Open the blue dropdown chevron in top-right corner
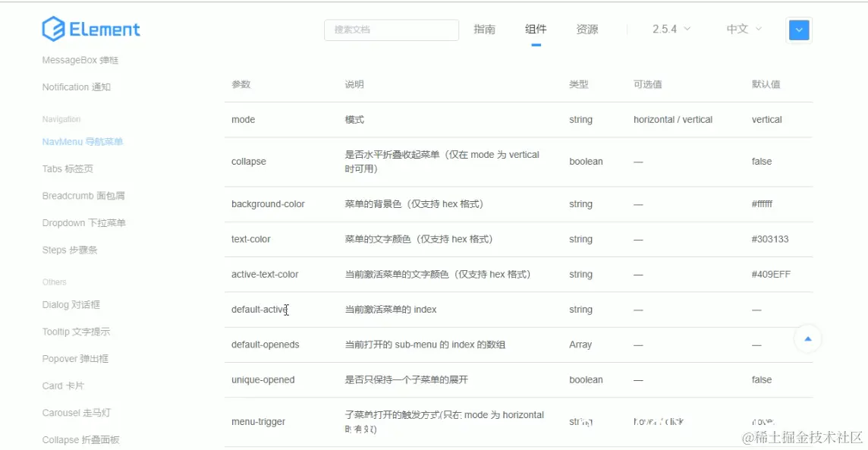 click(x=798, y=30)
